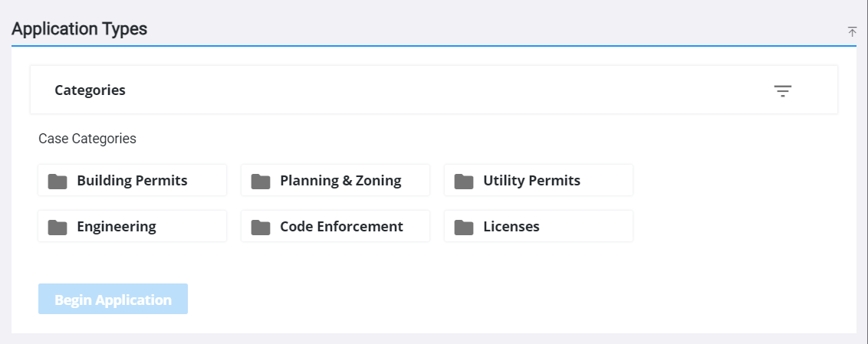This screenshot has height=344, width=868.
Task: Click the Application Types section heading
Action: pyautogui.click(x=79, y=29)
